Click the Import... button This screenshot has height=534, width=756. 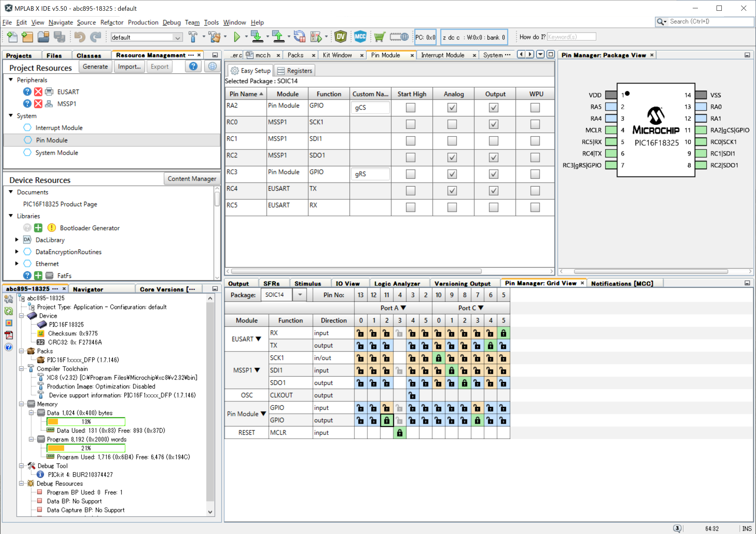coord(129,66)
